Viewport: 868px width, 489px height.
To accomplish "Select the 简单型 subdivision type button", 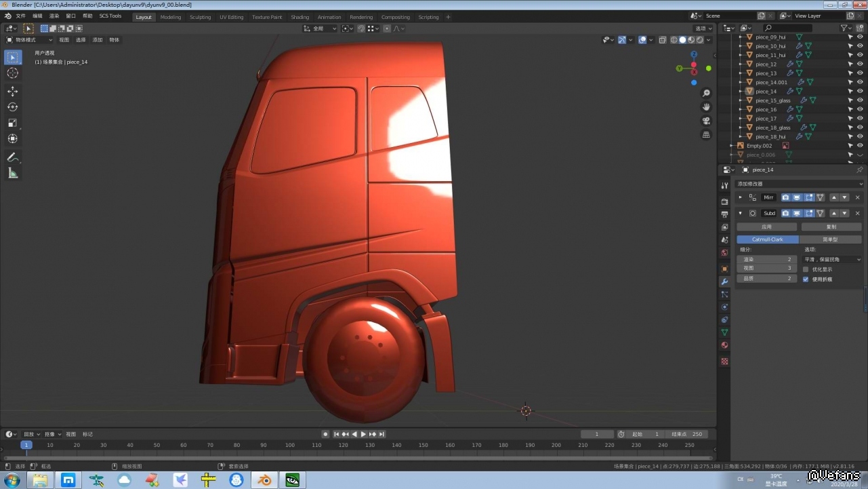I will (x=830, y=239).
